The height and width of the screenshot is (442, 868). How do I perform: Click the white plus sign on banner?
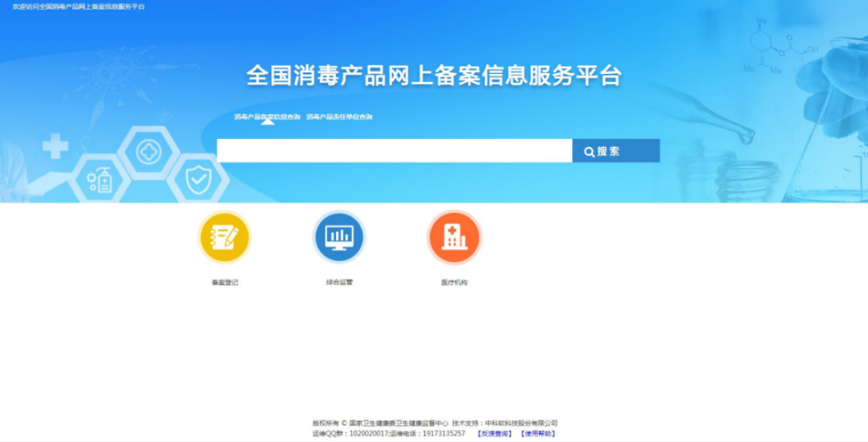(x=55, y=146)
